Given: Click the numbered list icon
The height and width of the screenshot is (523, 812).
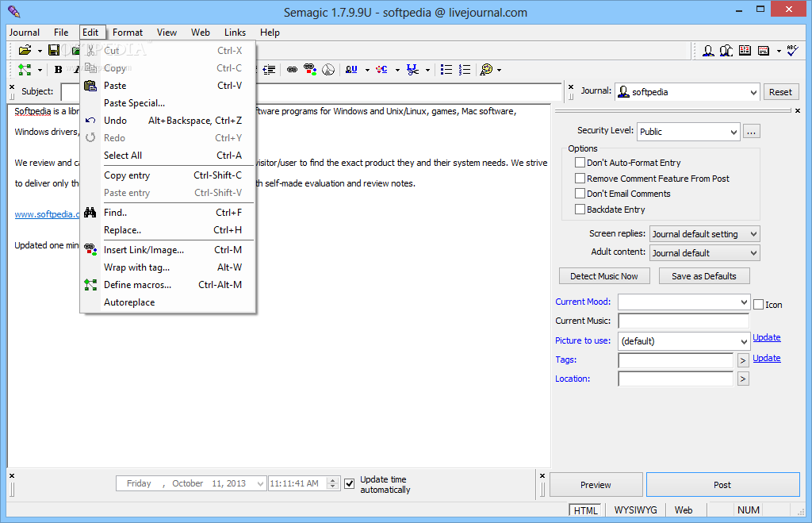Looking at the screenshot, I should click(x=465, y=70).
